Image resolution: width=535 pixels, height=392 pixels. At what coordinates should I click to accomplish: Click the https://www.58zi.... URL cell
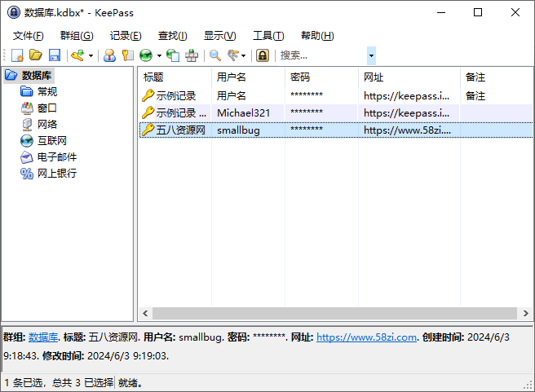407,130
